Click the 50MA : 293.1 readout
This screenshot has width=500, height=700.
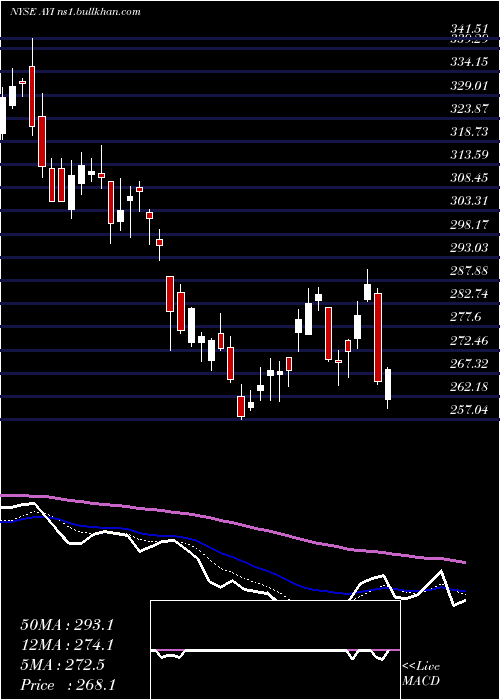(67, 625)
